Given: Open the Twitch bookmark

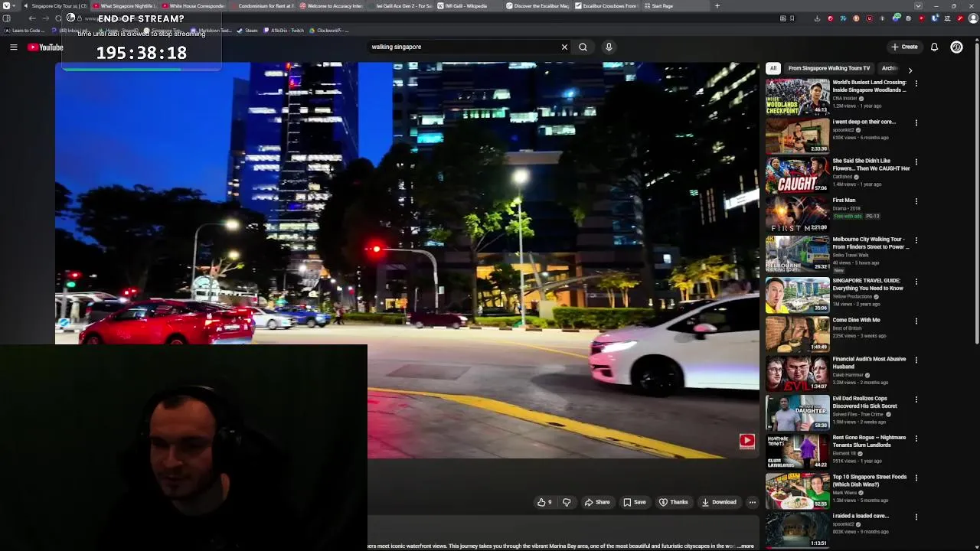Looking at the screenshot, I should click(x=283, y=31).
